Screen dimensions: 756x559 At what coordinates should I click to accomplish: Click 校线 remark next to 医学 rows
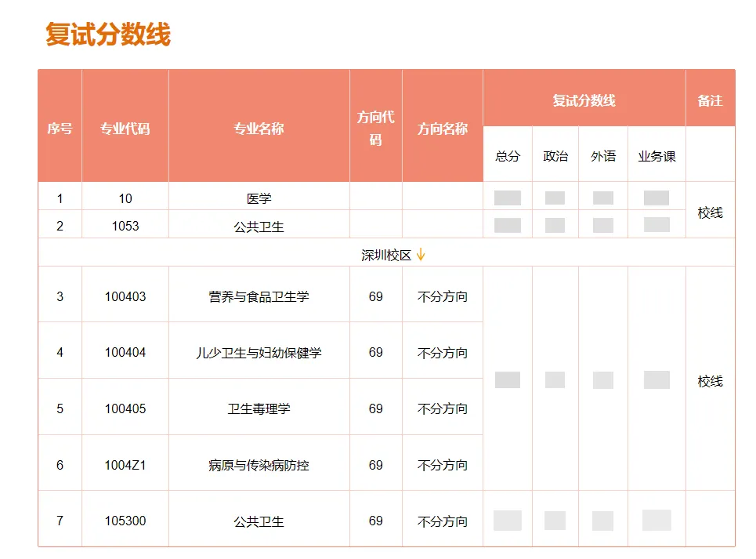pyautogui.click(x=710, y=212)
